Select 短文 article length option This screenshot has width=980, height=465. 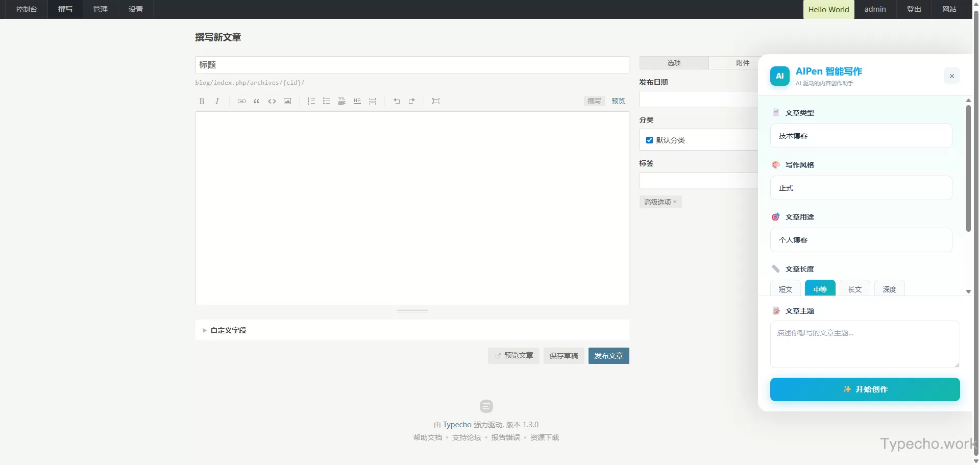pyautogui.click(x=785, y=289)
